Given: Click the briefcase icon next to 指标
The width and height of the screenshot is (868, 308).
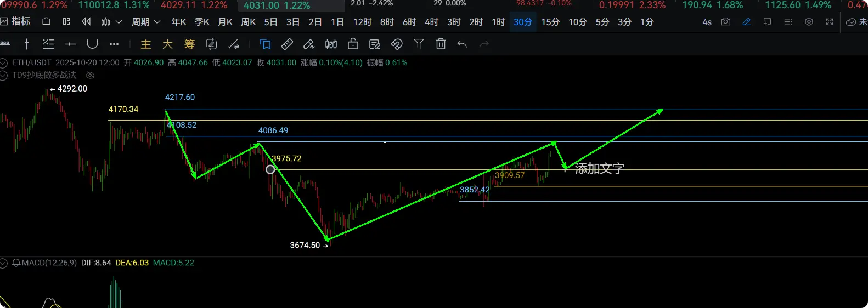Looking at the screenshot, I should (x=47, y=22).
